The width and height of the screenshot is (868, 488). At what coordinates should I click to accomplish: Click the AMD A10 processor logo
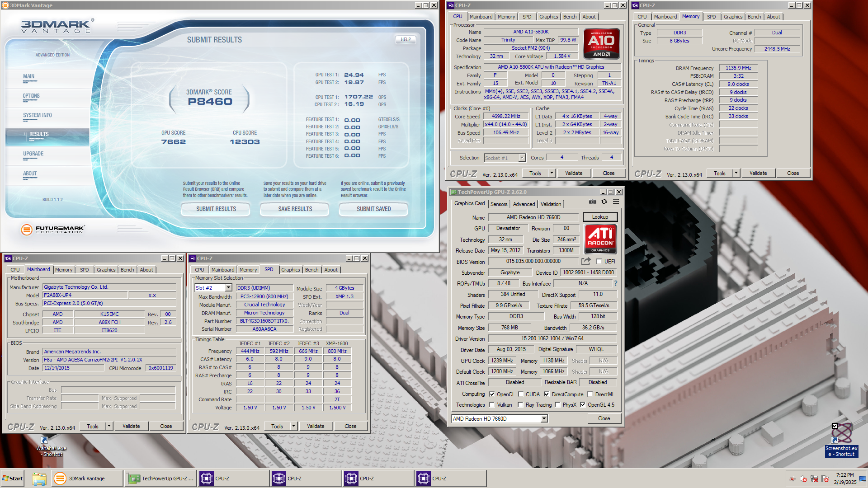tap(601, 44)
